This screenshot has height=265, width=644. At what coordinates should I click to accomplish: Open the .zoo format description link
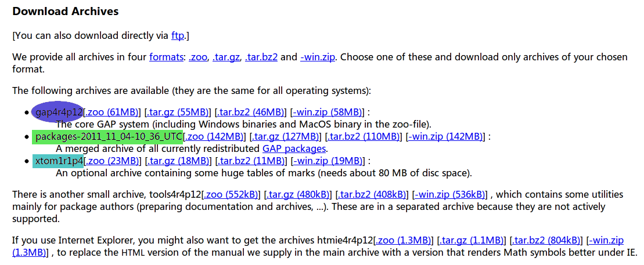[x=198, y=57]
